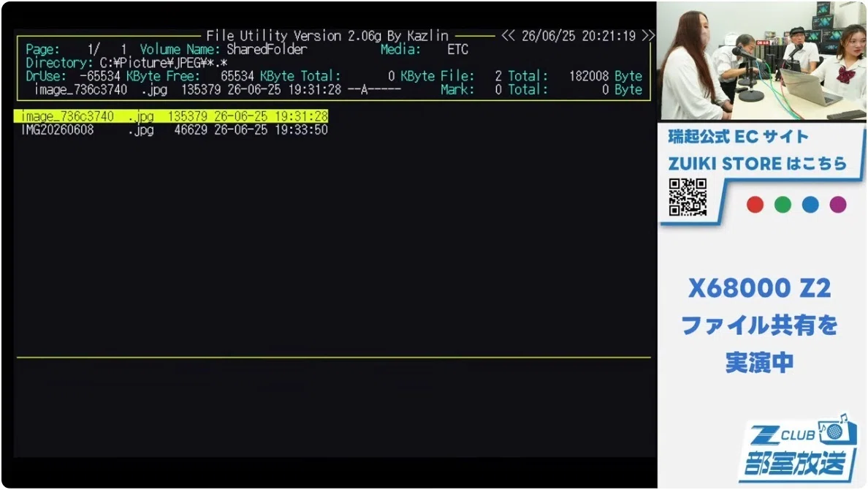This screenshot has height=490, width=868.
Task: Click the red dot in ZUIKI banner
Action: (x=755, y=205)
